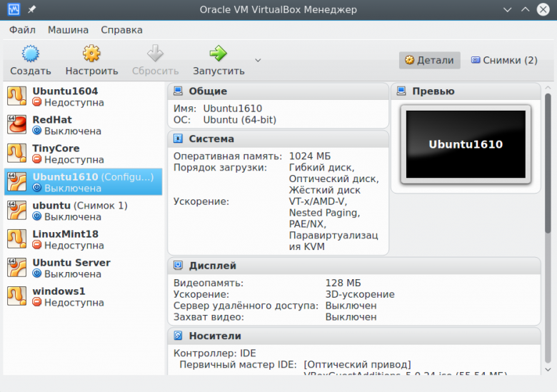Click the Превью section header
The image size is (557, 392).
[466, 91]
